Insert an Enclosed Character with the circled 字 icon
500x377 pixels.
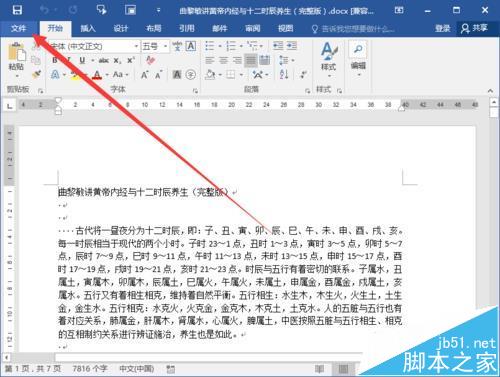(x=191, y=75)
